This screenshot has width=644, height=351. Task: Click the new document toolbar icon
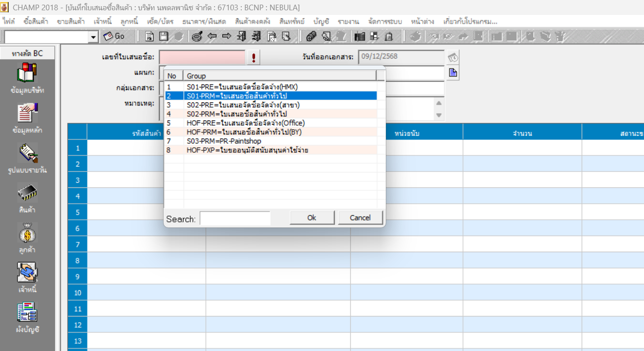coord(149,37)
